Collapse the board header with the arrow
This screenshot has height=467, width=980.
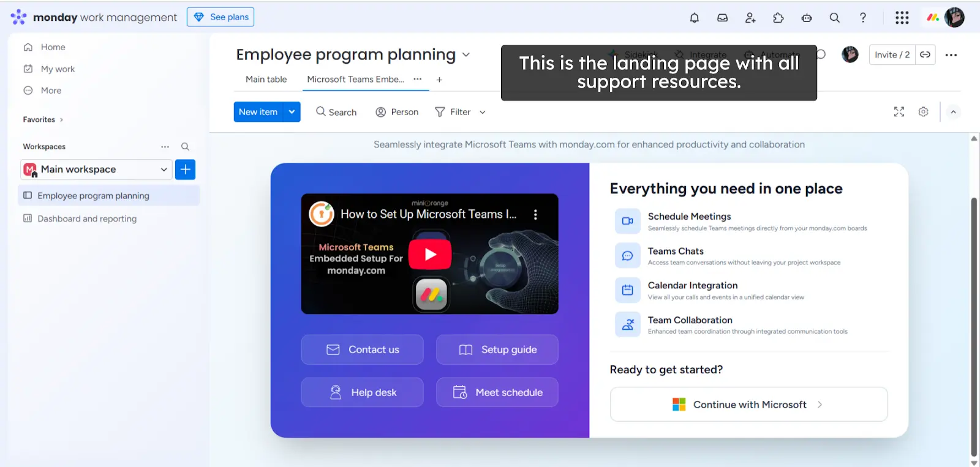[953, 112]
